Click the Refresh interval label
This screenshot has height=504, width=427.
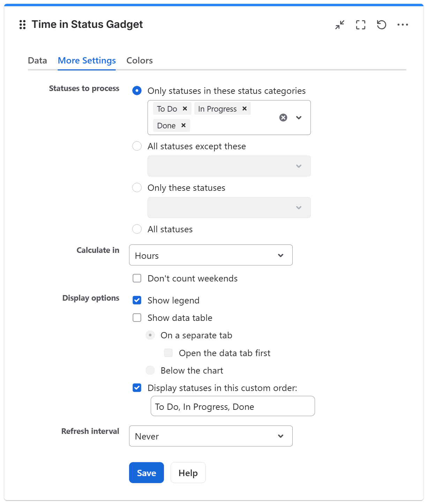point(90,431)
